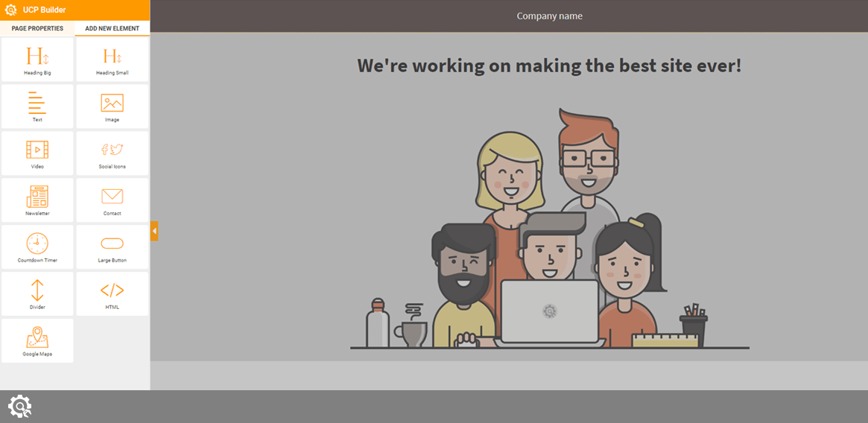Click the gear icon in bottom bar

(x=19, y=407)
